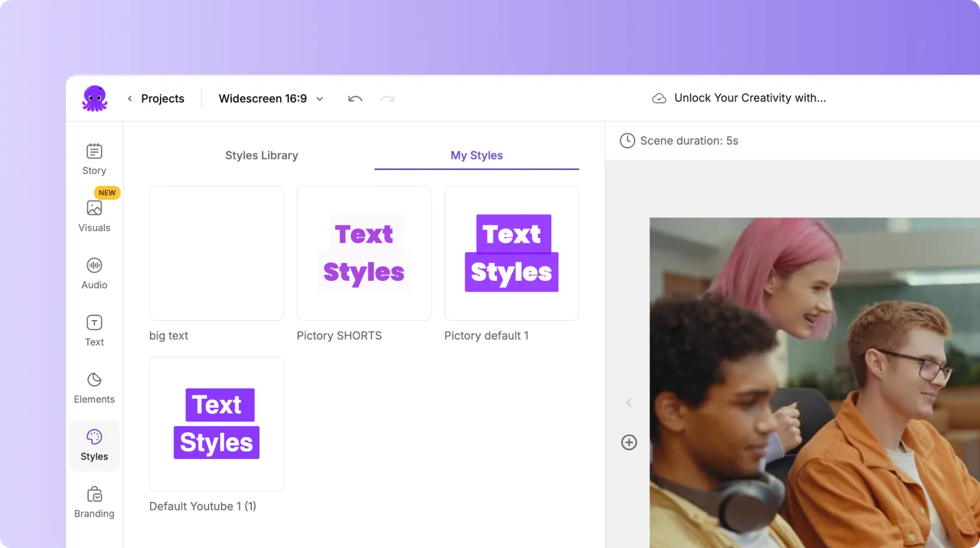Go back to Projects
The image size is (980, 548).
[x=162, y=98]
